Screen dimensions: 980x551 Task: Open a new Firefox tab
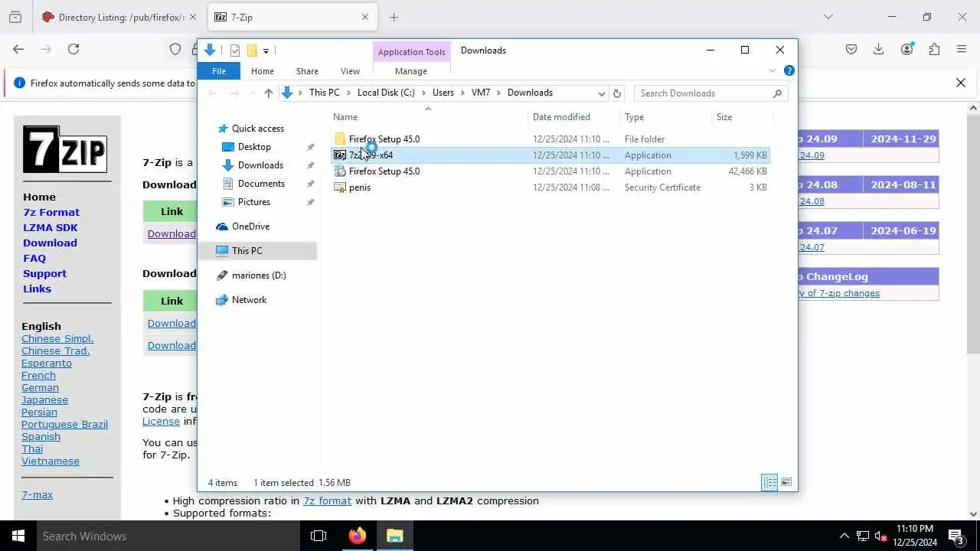pyautogui.click(x=394, y=17)
